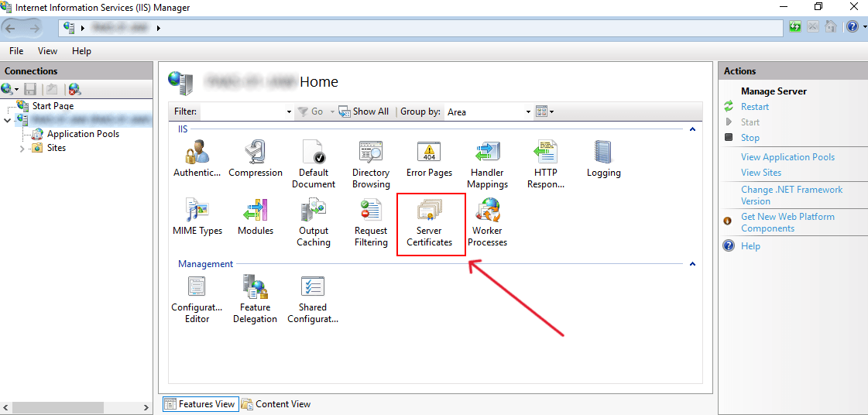Open the Error Pages feature
Viewport: 868px width, 415px height.
coord(429,159)
